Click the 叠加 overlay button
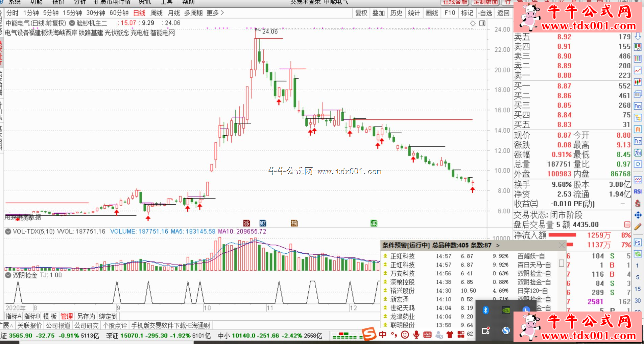The width and height of the screenshot is (644, 344). (x=379, y=13)
